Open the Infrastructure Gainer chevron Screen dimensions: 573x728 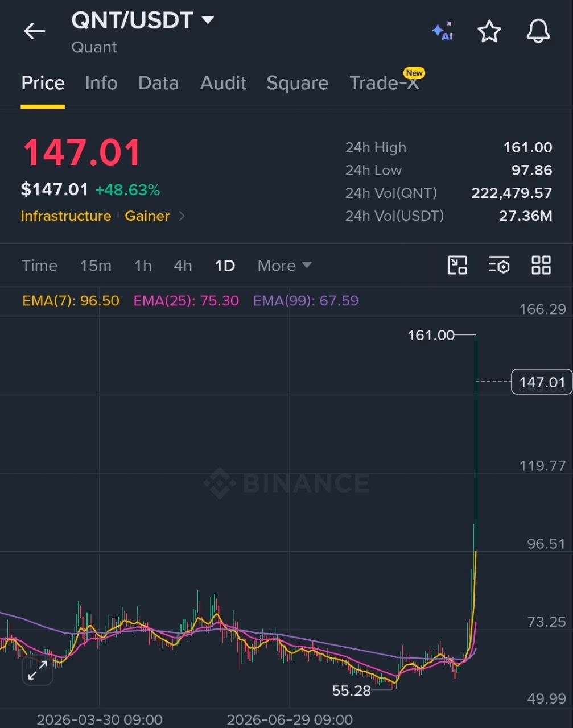click(182, 216)
